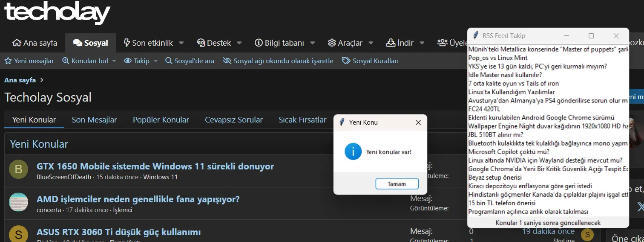Select '15 bin TL telefon önerisi' entry
Viewport: 644px width, 242px height.
point(502,203)
